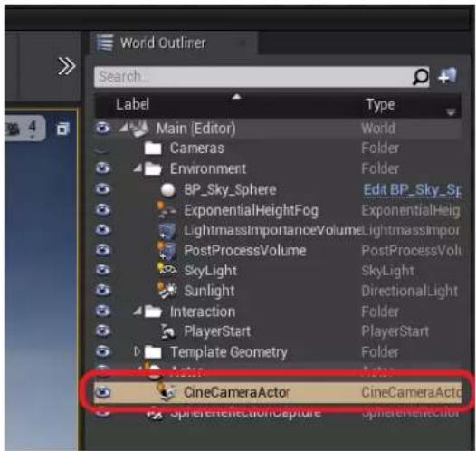Hide the Sunlight actor
The height and width of the screenshot is (451, 476).
tap(102, 290)
